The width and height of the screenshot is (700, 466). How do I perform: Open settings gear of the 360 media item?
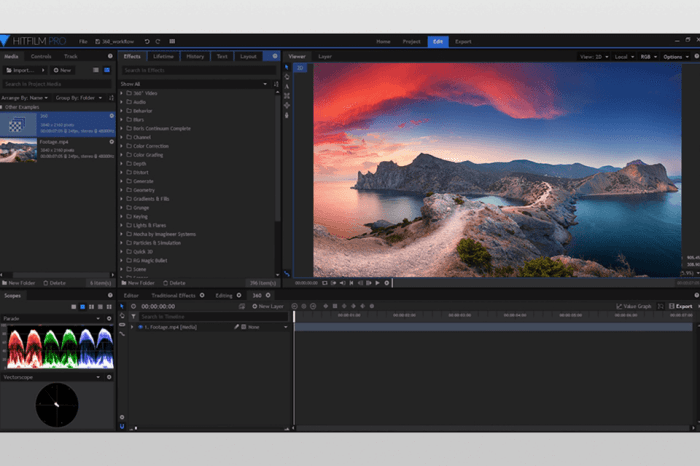coord(112,116)
